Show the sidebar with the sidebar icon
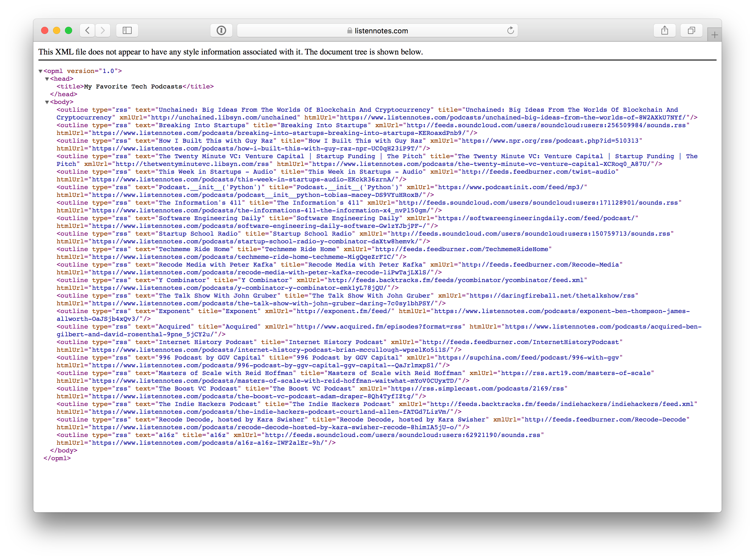The image size is (755, 560). (x=127, y=30)
